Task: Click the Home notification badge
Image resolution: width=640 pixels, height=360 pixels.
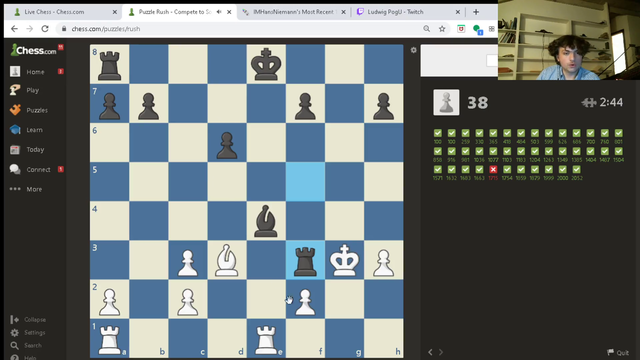Action: coord(60,71)
